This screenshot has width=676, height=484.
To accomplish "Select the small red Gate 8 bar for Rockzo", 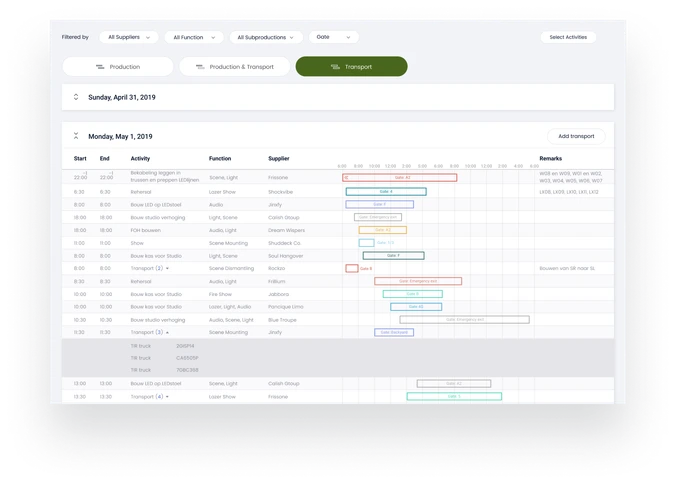I will (352, 269).
